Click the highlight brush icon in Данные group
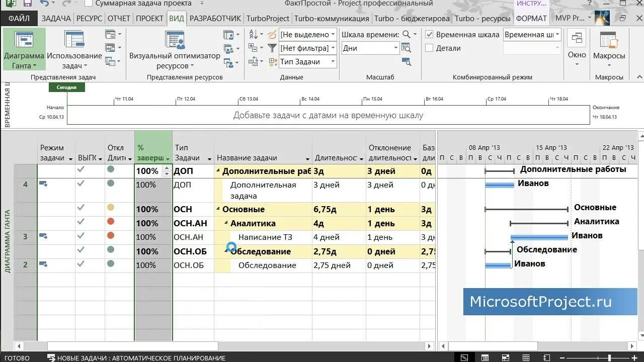Viewport: 644px width, 362px height. [272, 34]
